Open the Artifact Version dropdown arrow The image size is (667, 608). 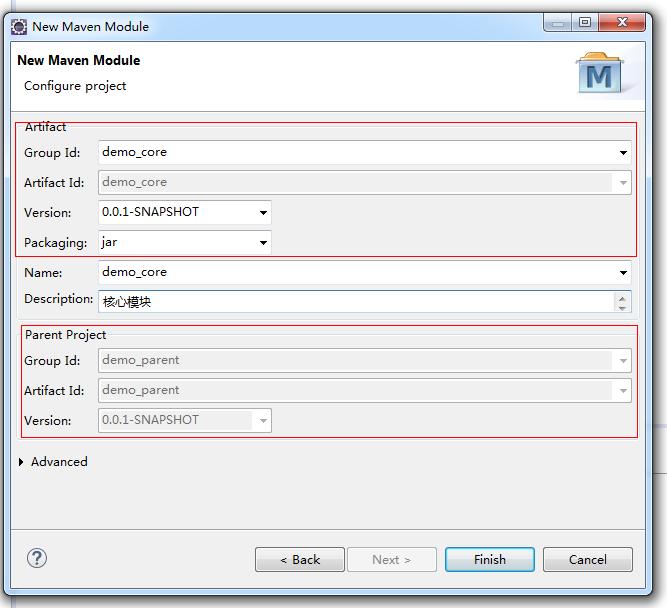click(x=263, y=213)
